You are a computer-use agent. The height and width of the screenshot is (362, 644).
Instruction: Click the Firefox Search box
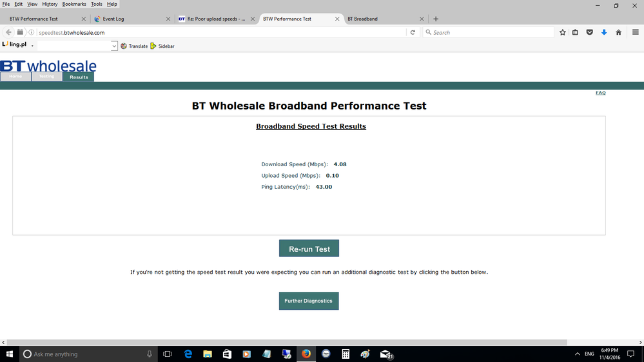pyautogui.click(x=489, y=32)
